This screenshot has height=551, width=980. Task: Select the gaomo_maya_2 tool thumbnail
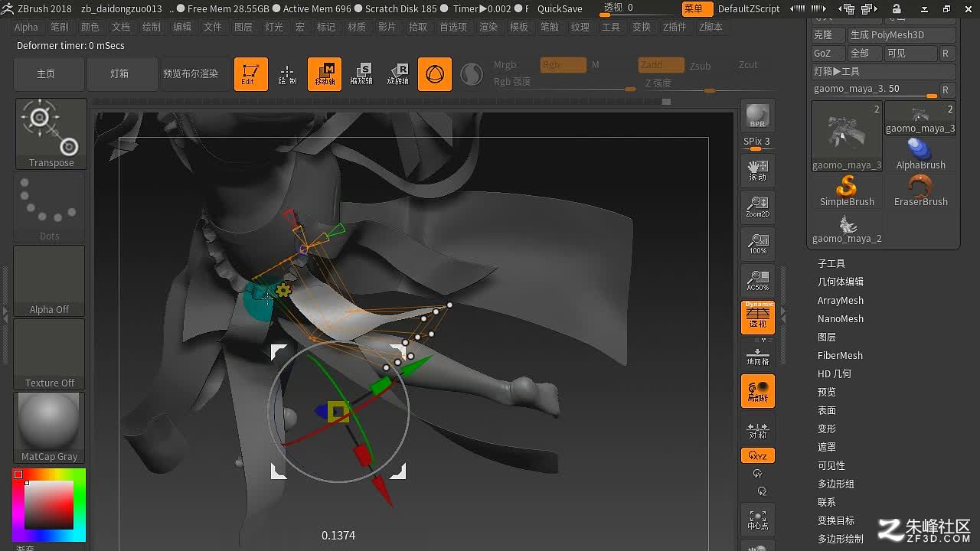coord(847,229)
